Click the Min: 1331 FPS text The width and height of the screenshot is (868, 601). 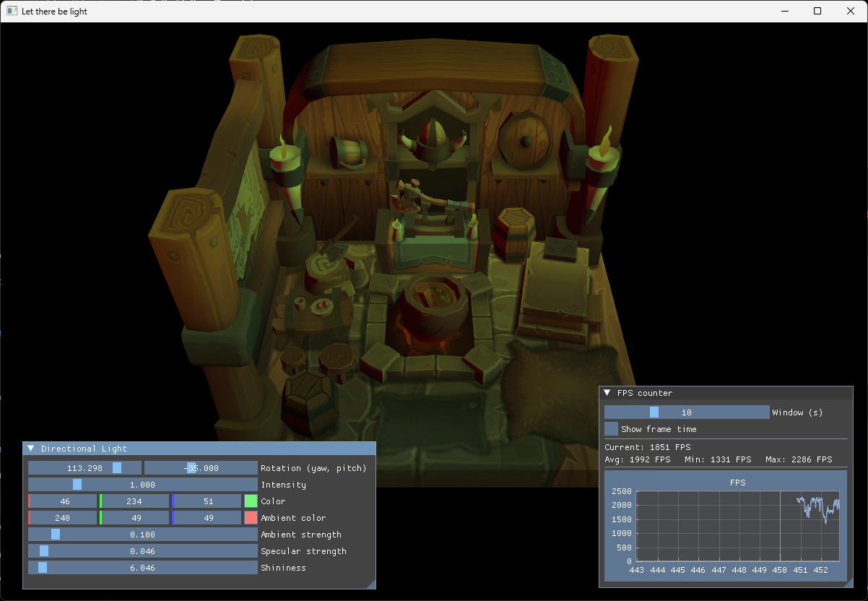[x=719, y=459]
